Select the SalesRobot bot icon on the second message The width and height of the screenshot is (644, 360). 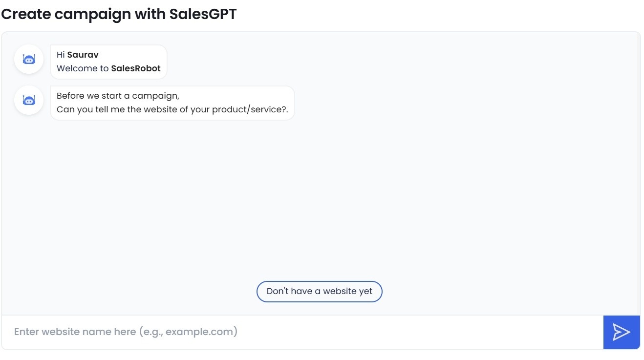tap(28, 100)
